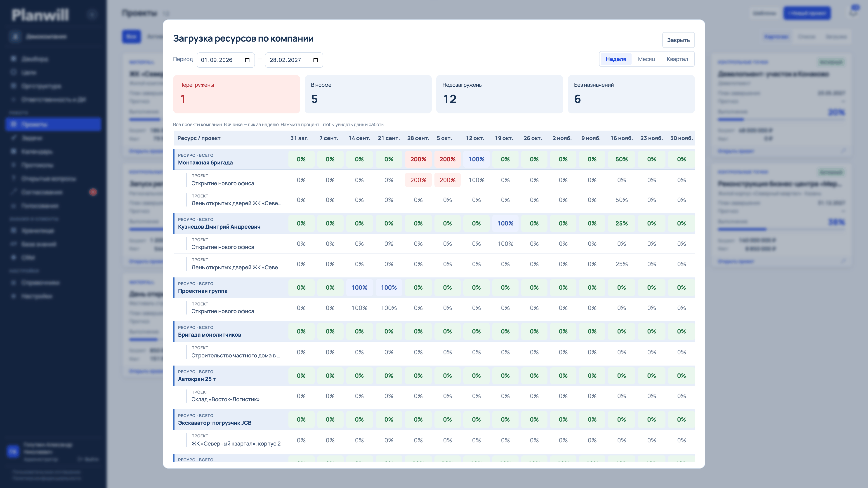The image size is (868, 488).
Task: Click the 30 нояб. column header
Action: [681, 138]
